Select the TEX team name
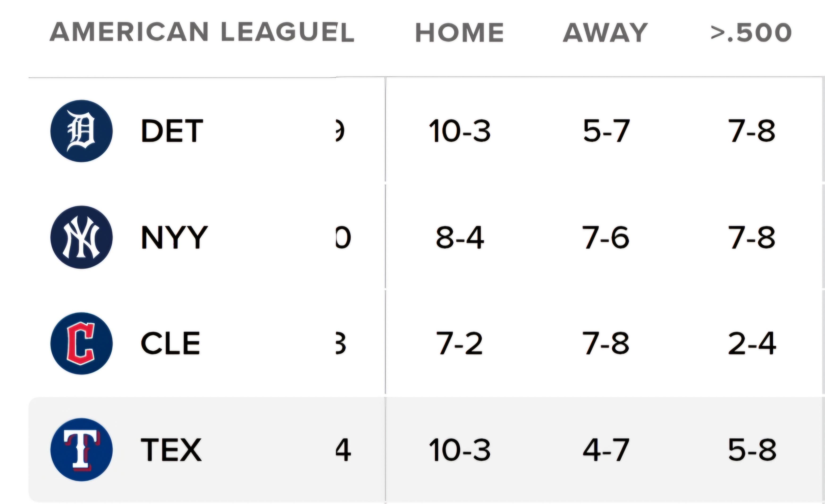 (171, 450)
